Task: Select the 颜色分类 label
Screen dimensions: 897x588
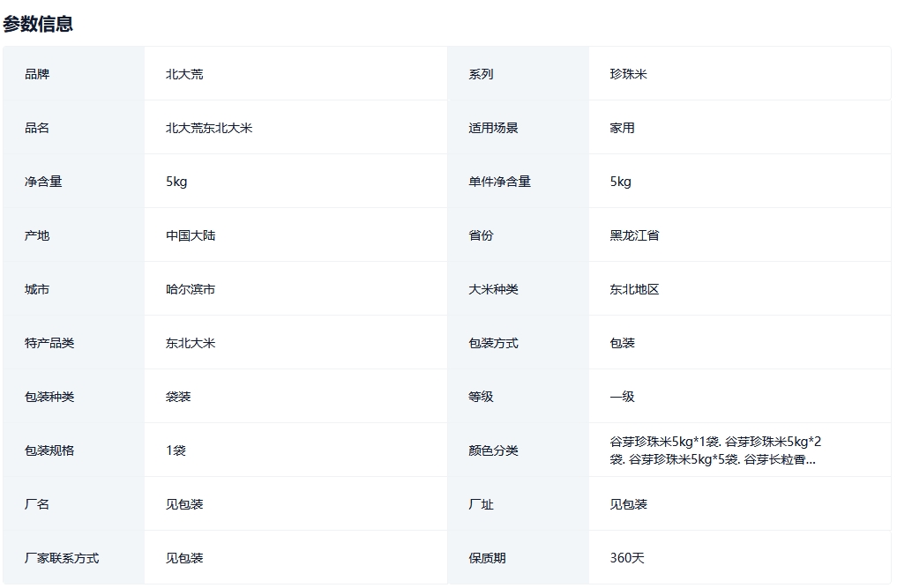Action: 493,450
